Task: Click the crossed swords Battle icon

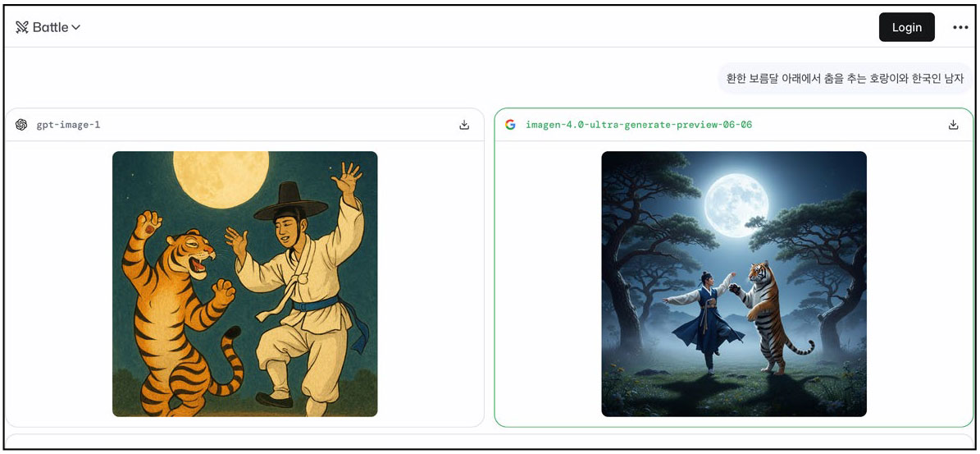Action: click(22, 28)
